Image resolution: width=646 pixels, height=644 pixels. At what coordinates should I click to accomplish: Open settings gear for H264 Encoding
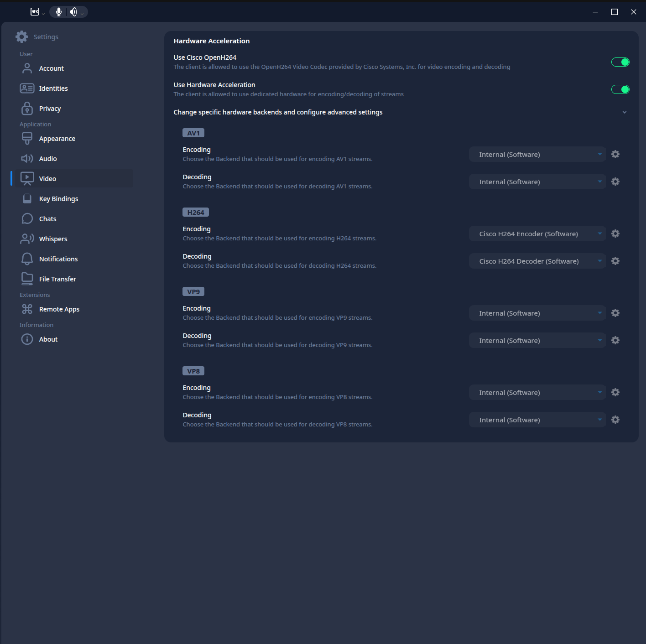(615, 234)
